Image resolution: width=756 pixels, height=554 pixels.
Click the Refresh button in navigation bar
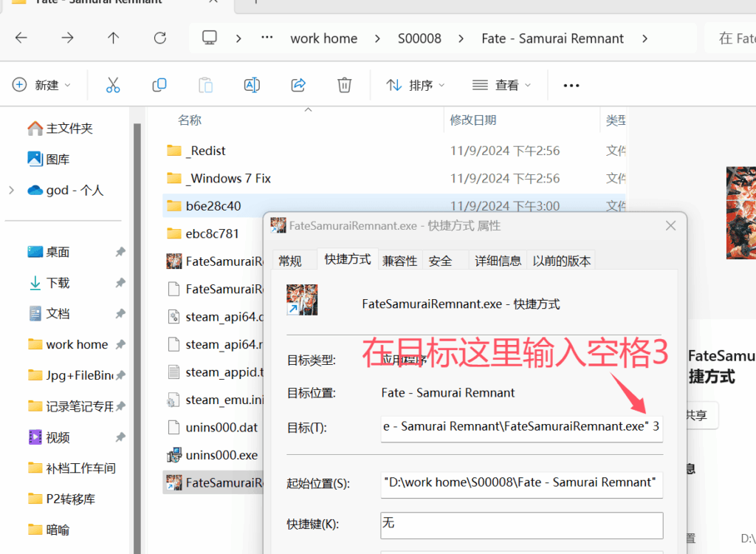tap(159, 38)
